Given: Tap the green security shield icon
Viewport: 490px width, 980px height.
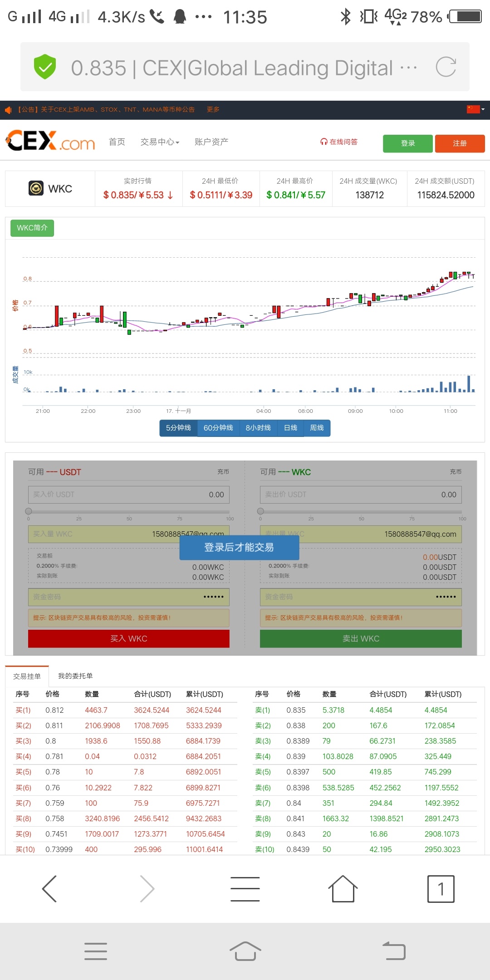Looking at the screenshot, I should tap(45, 67).
